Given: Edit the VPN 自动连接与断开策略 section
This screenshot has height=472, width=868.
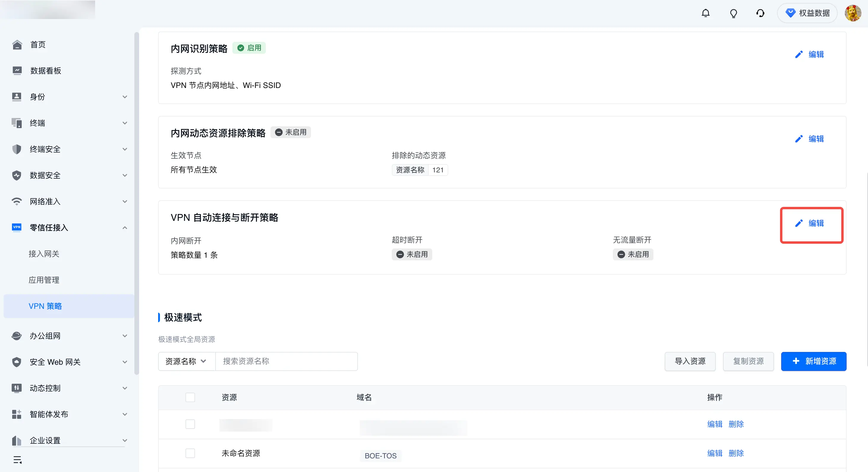Looking at the screenshot, I should coord(809,223).
